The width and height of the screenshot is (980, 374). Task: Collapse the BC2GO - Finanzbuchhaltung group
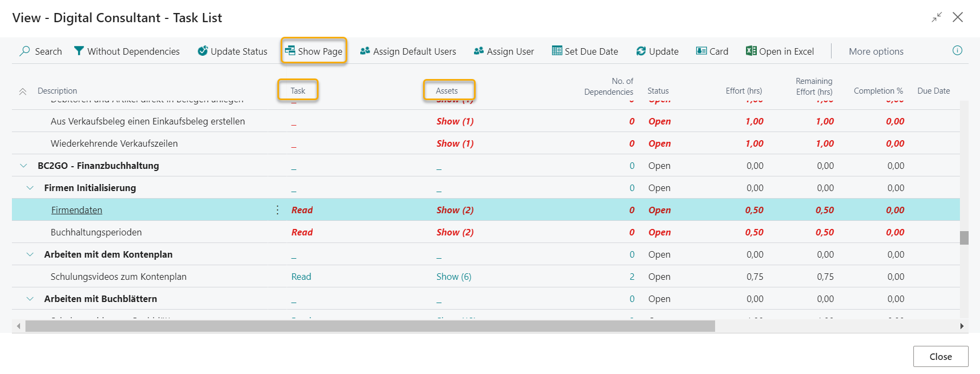pos(23,166)
